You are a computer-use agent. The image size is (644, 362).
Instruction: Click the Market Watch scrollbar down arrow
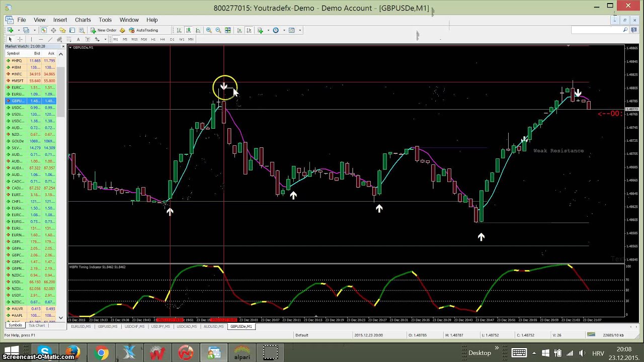coord(61,318)
